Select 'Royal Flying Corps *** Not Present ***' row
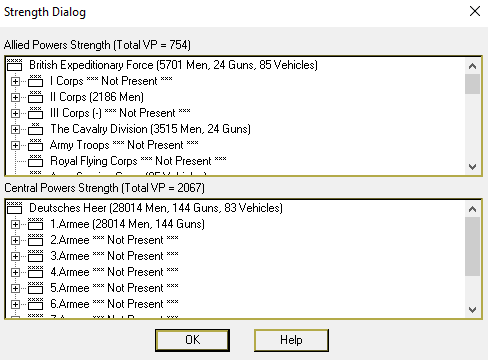This screenshot has height=360, width=488. (x=138, y=161)
